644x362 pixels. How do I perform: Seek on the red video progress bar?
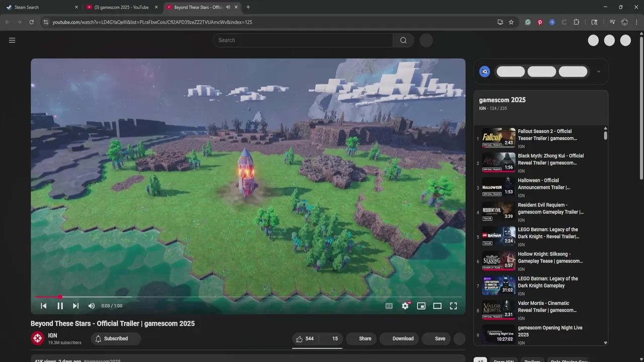248,297
